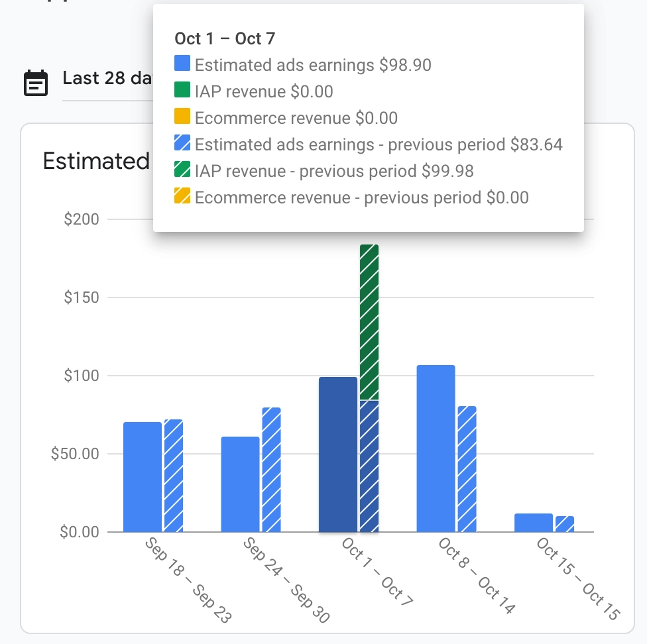
Task: Click the calendar icon beside date range
Action: tap(36, 83)
